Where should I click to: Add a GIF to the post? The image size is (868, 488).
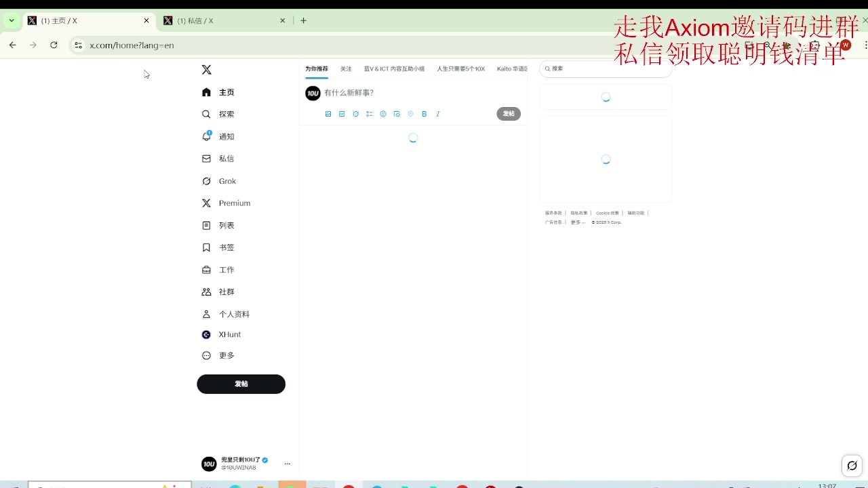(x=342, y=114)
